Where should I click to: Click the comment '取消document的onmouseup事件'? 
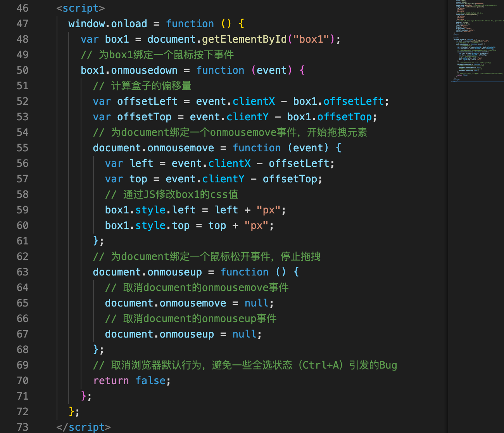pos(191,319)
